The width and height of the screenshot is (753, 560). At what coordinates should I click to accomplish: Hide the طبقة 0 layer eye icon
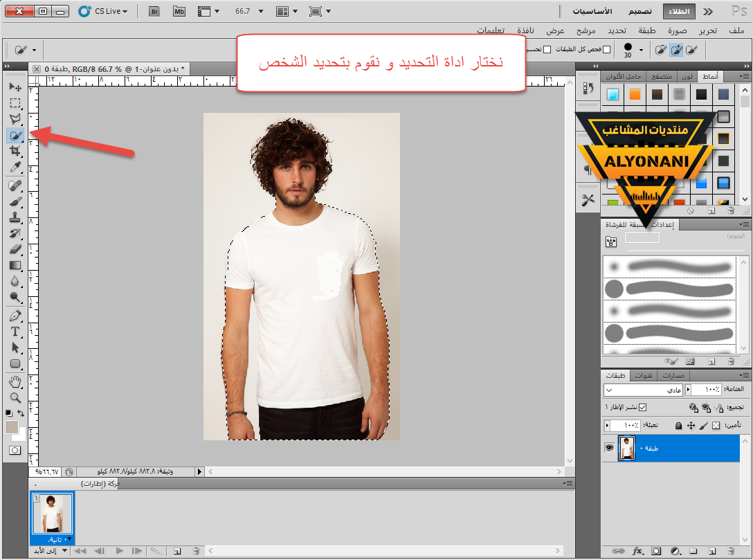coord(610,449)
